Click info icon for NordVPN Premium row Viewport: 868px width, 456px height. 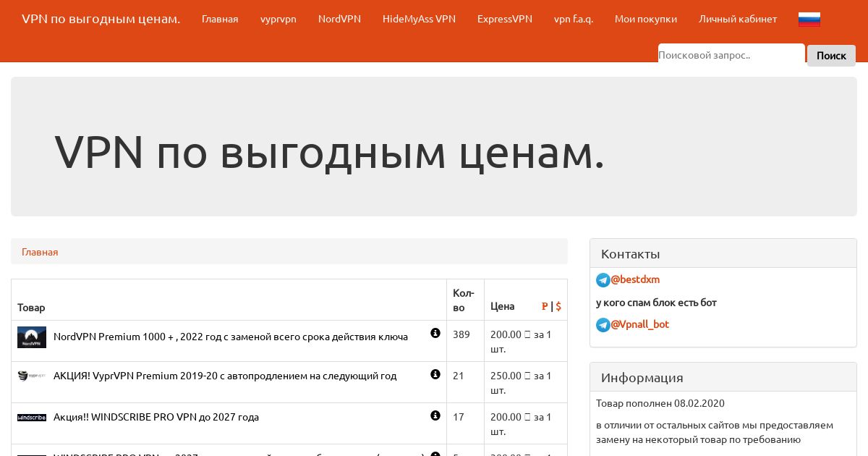tap(435, 333)
